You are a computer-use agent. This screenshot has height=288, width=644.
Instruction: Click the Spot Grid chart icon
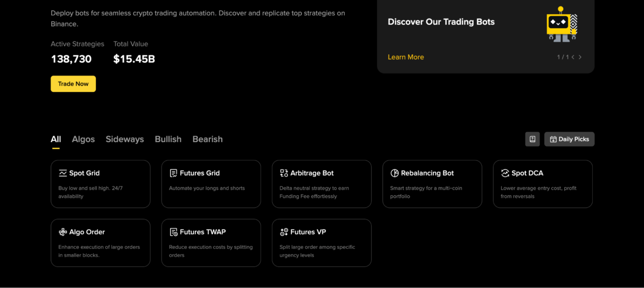[63, 173]
